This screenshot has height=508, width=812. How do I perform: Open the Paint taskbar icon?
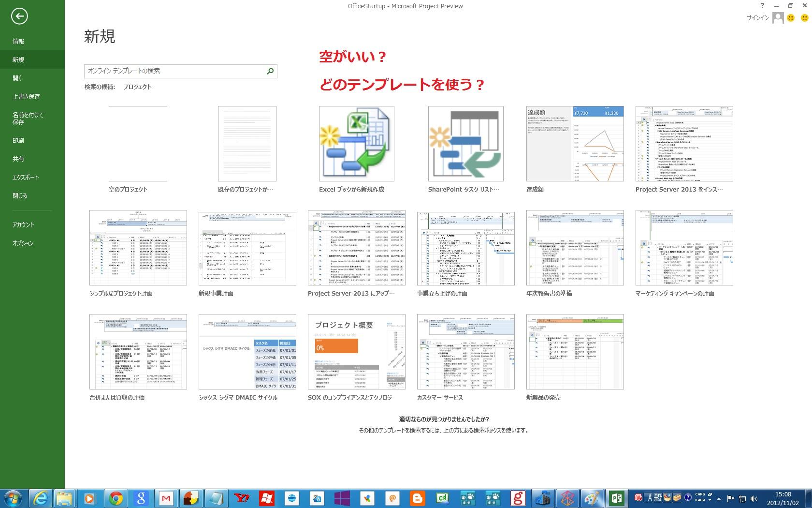(593, 498)
